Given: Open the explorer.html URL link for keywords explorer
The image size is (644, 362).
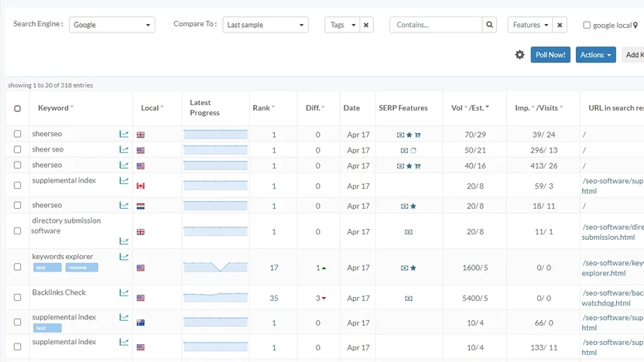Looking at the screenshot, I should coord(604,273).
